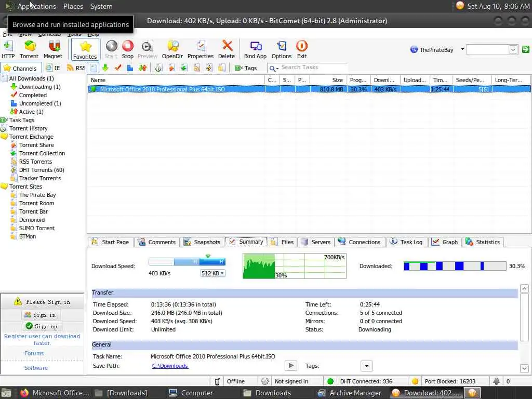
Task: Click the Sign up button
Action: [x=42, y=326]
